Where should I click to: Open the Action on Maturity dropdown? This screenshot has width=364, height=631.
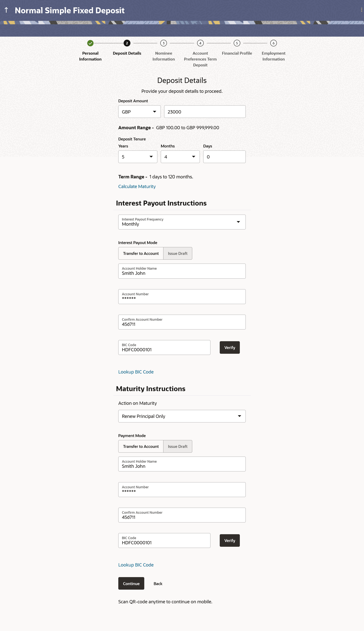182,416
